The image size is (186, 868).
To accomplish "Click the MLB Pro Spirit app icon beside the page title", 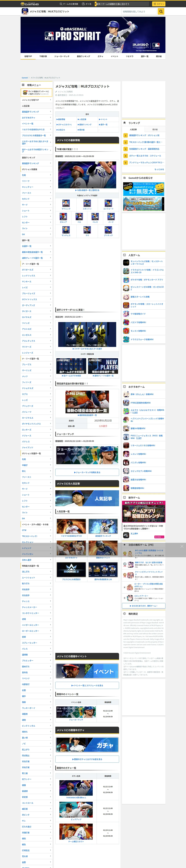I will [25, 11].
